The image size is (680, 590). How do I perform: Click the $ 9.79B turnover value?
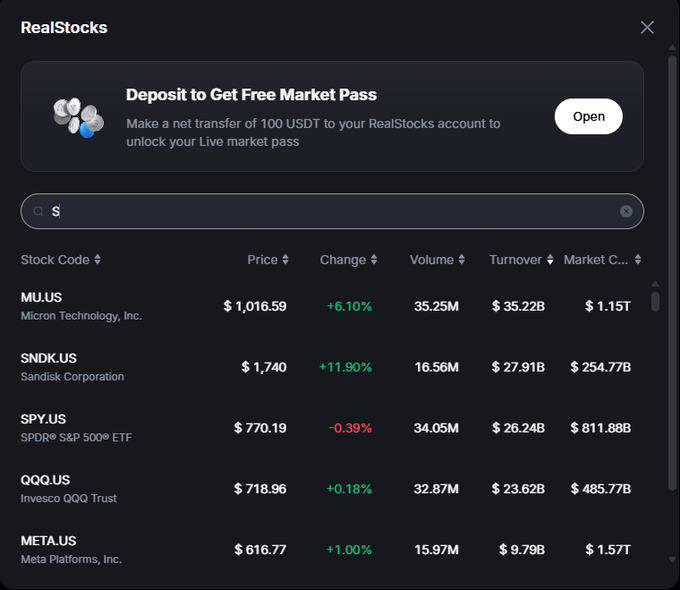(x=522, y=550)
